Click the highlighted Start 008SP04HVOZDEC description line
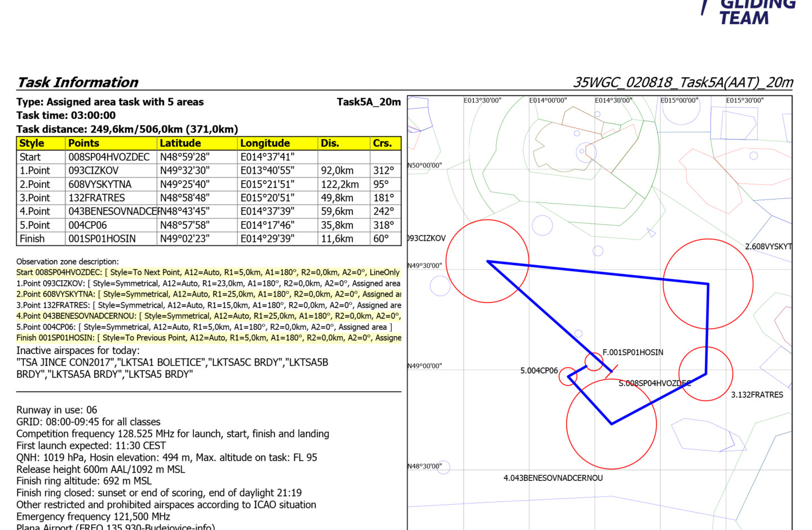 click(208, 272)
